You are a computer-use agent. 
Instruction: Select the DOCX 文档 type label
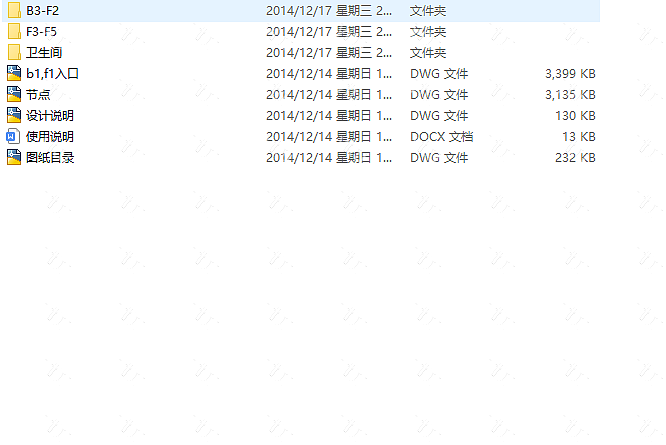point(441,137)
